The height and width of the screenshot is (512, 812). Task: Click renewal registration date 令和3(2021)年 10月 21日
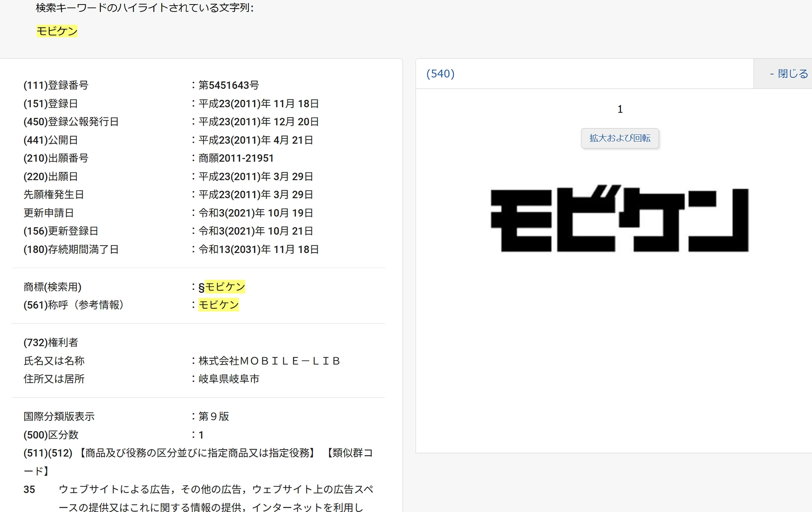(256, 231)
